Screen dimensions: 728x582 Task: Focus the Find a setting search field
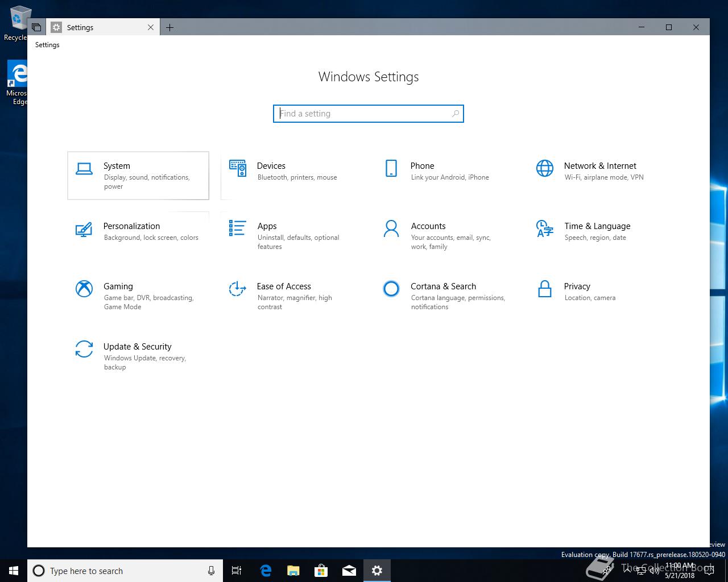tap(369, 114)
